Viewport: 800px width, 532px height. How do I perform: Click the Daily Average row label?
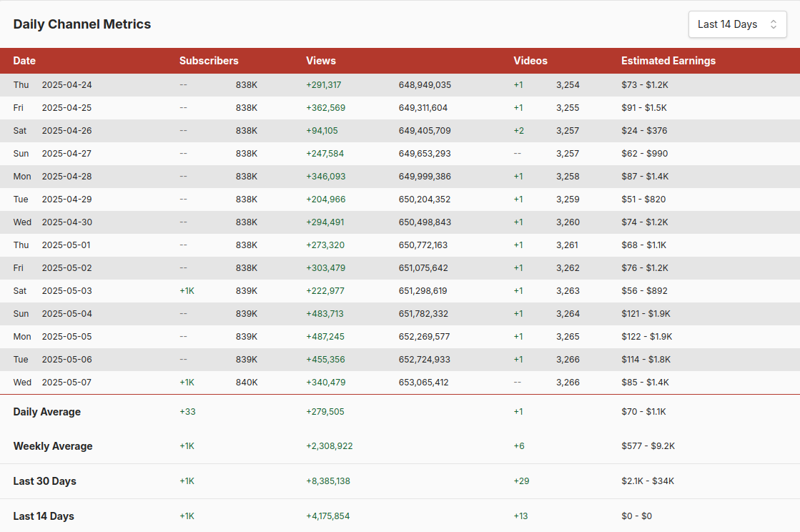[47, 412]
